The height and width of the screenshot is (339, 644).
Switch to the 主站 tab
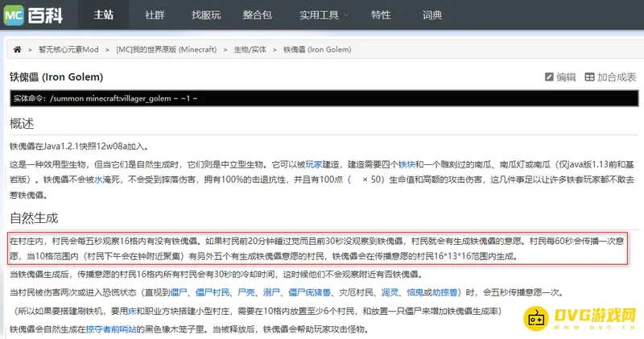point(104,14)
